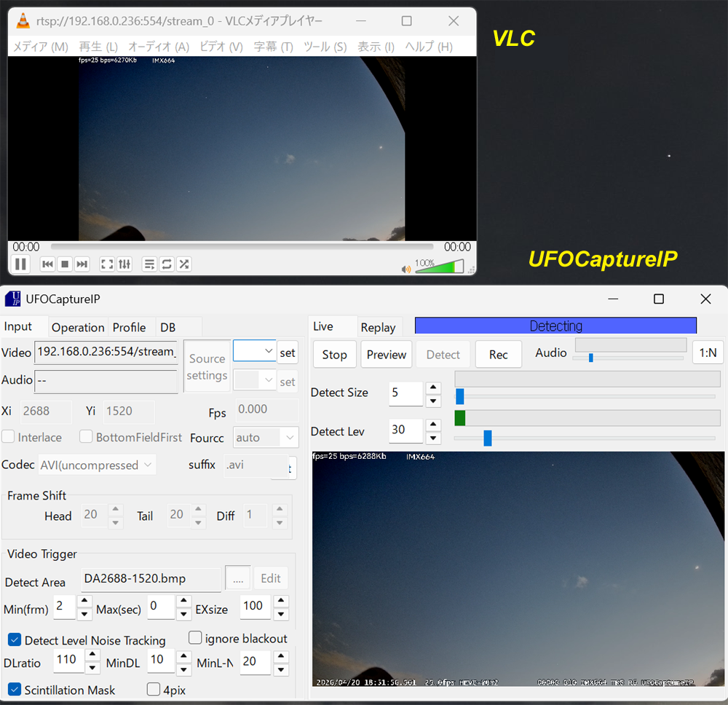Increase Detect Size with the up stepper

(434, 387)
